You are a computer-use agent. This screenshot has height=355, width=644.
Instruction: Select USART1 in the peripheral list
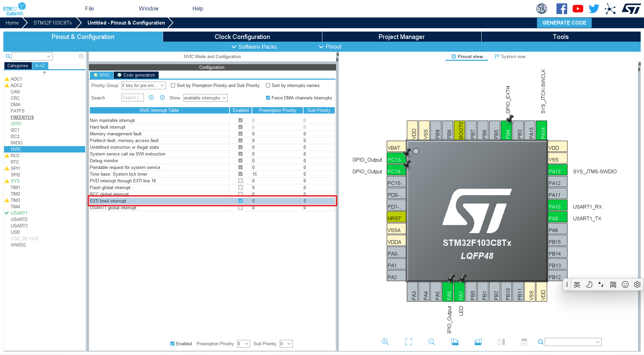pos(19,213)
